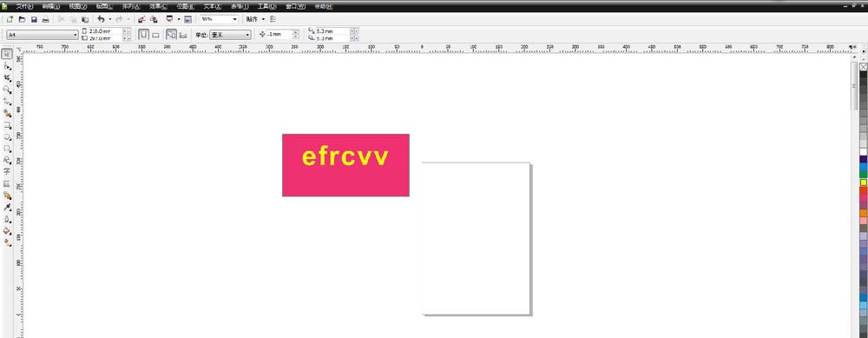Click the page height input field
This screenshot has height=338, width=868.
(x=105, y=37)
